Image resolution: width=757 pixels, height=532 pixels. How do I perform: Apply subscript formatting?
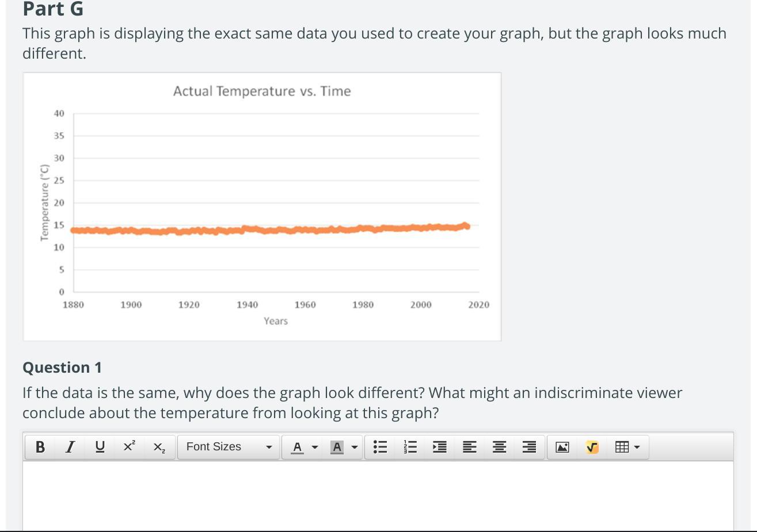click(x=159, y=447)
